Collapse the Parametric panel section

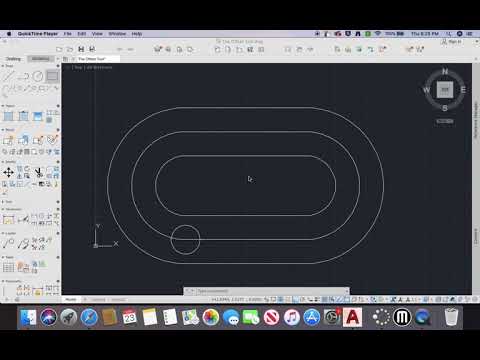pos(3,281)
